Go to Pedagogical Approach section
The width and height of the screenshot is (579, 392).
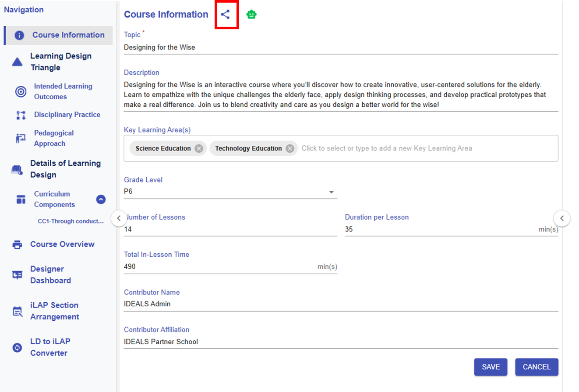click(53, 138)
